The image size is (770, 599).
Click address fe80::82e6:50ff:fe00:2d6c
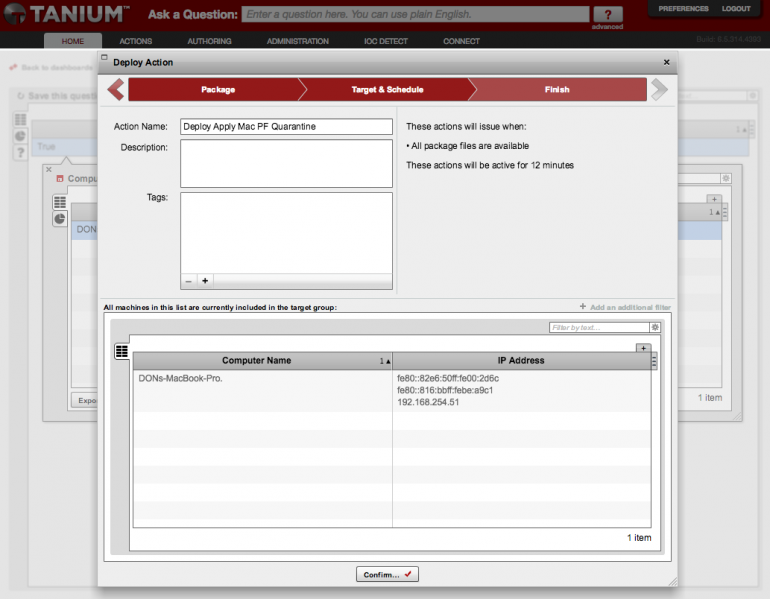tap(448, 378)
